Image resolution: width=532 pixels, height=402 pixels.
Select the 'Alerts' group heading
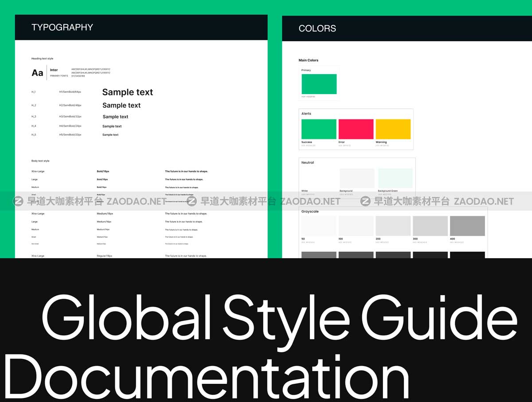pyautogui.click(x=306, y=114)
